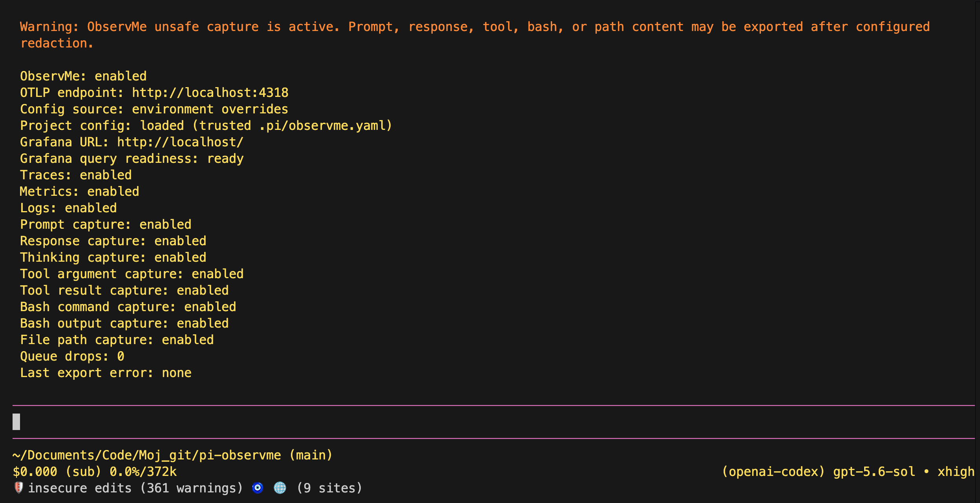This screenshot has width=980, height=503.
Task: Click 'Metrics: enabled' line
Action: [79, 191]
